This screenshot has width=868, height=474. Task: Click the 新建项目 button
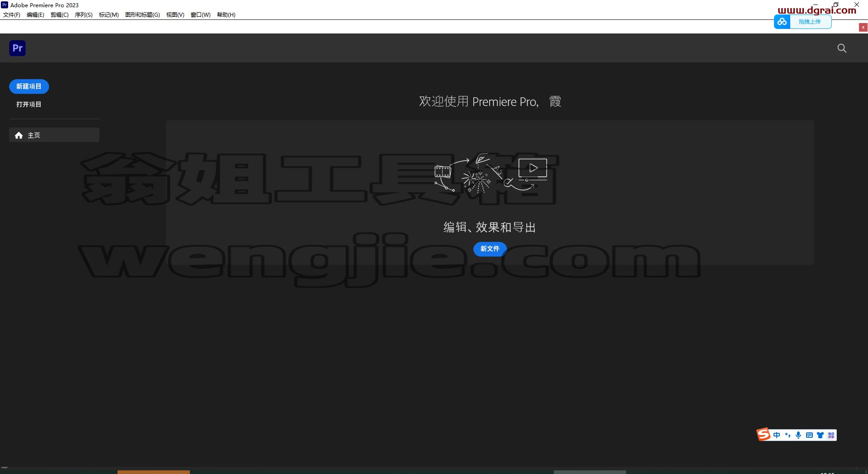29,86
